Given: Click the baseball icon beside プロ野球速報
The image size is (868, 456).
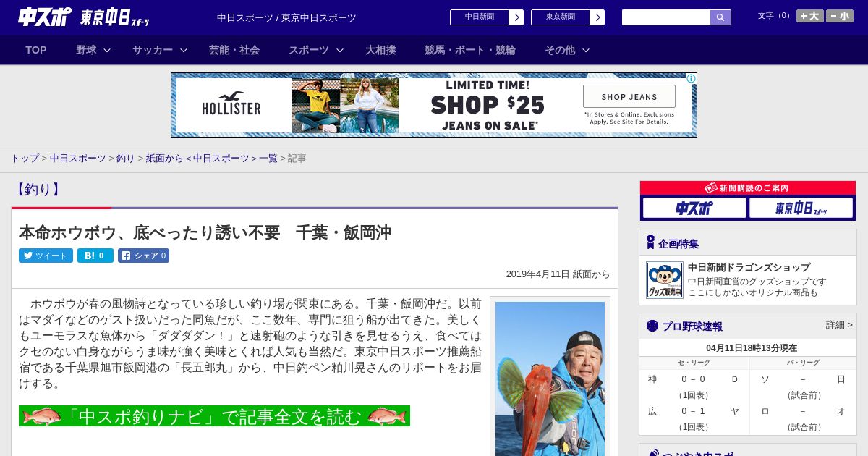Looking at the screenshot, I should click(x=652, y=326).
